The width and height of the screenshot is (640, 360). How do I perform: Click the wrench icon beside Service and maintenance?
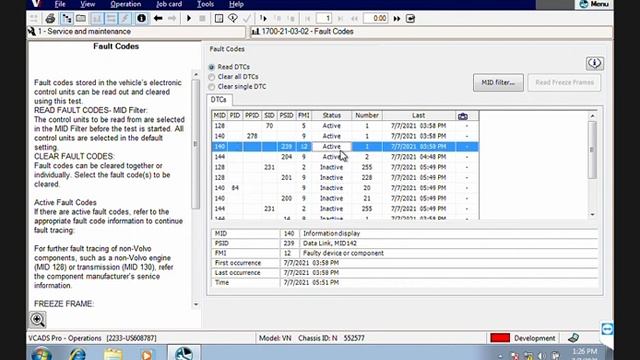coord(31,31)
